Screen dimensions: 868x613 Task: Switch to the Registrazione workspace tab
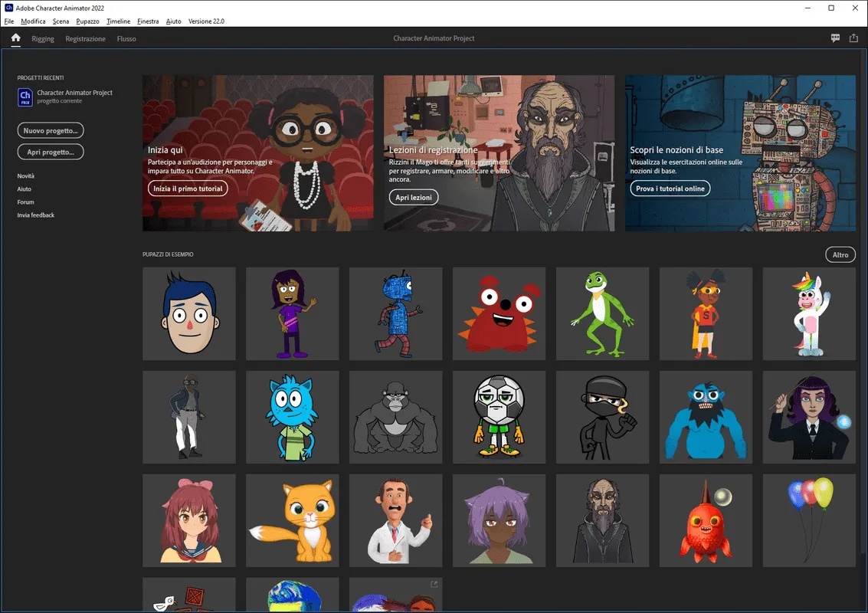coord(85,39)
